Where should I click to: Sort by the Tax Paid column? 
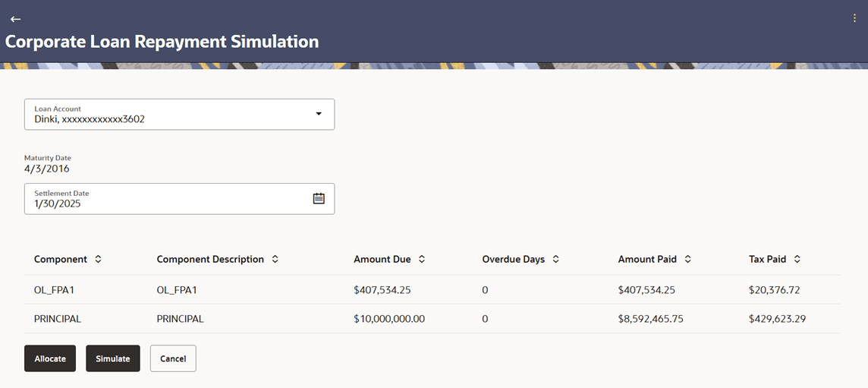point(797,259)
